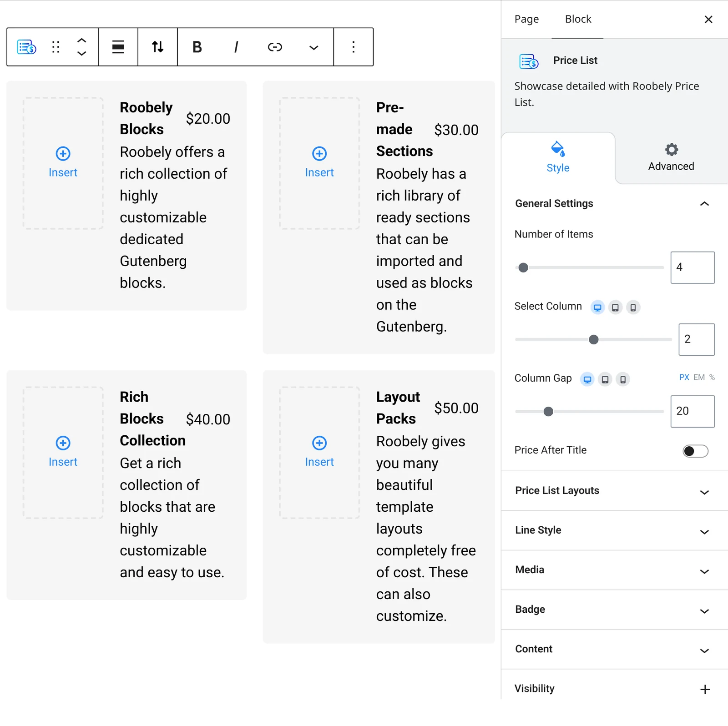Open block options three-dot menu
This screenshot has height=726, width=728.
click(x=353, y=47)
